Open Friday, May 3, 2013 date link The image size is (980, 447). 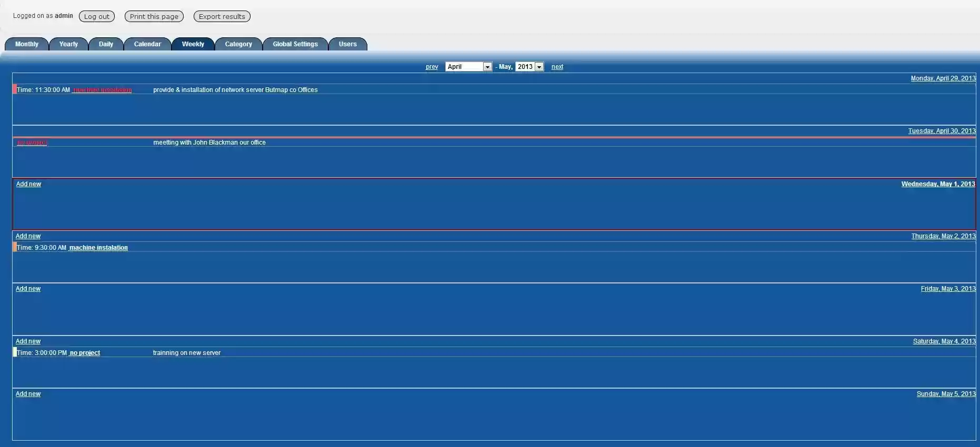click(948, 289)
